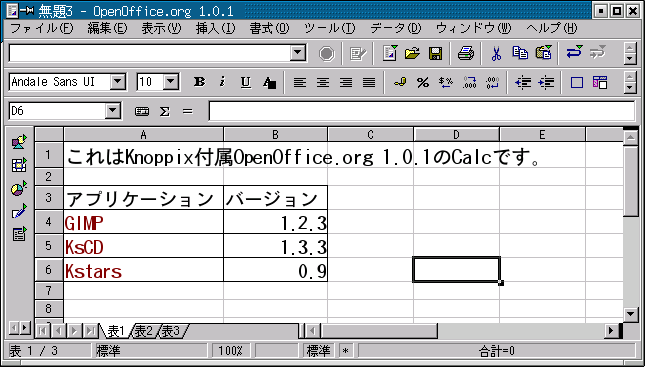Expand the cell reference D6 dropdown
Image resolution: width=645 pixels, height=367 pixels.
(x=112, y=111)
